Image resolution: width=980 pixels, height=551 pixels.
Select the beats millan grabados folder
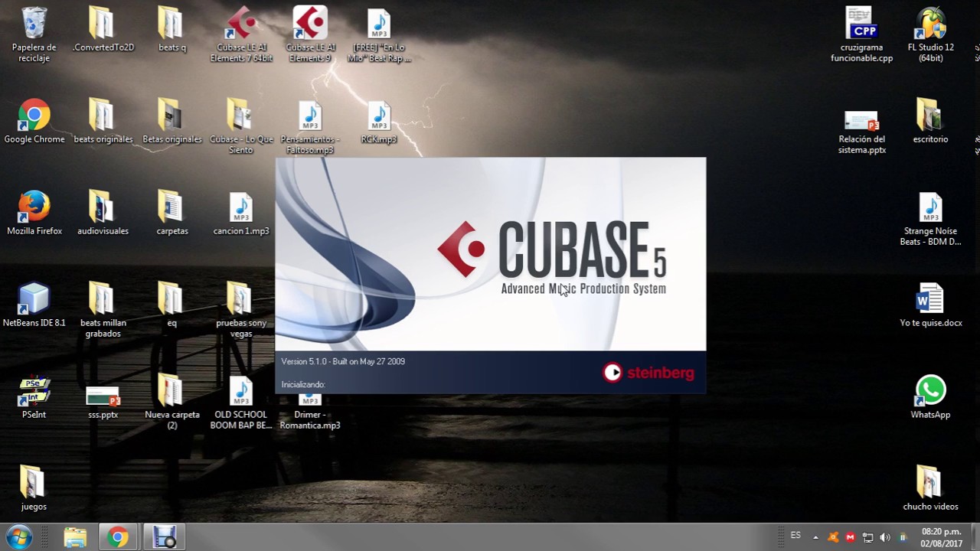[103, 311]
